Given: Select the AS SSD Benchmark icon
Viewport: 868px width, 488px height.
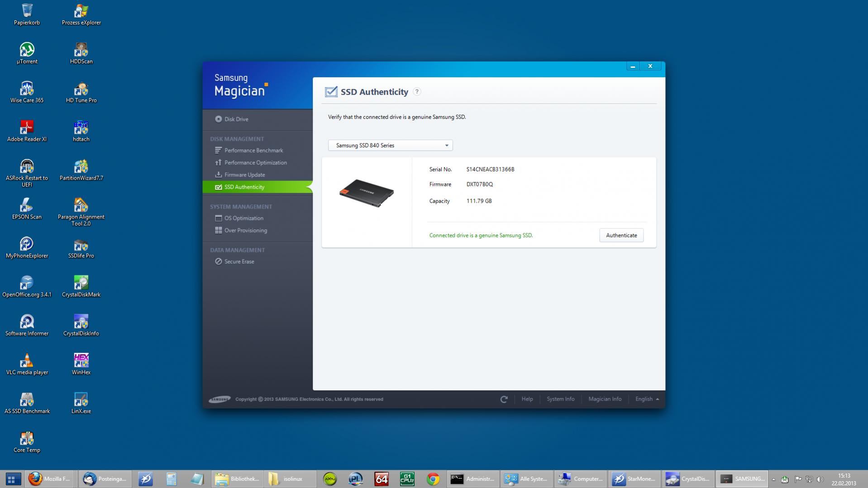Looking at the screenshot, I should point(27,403).
